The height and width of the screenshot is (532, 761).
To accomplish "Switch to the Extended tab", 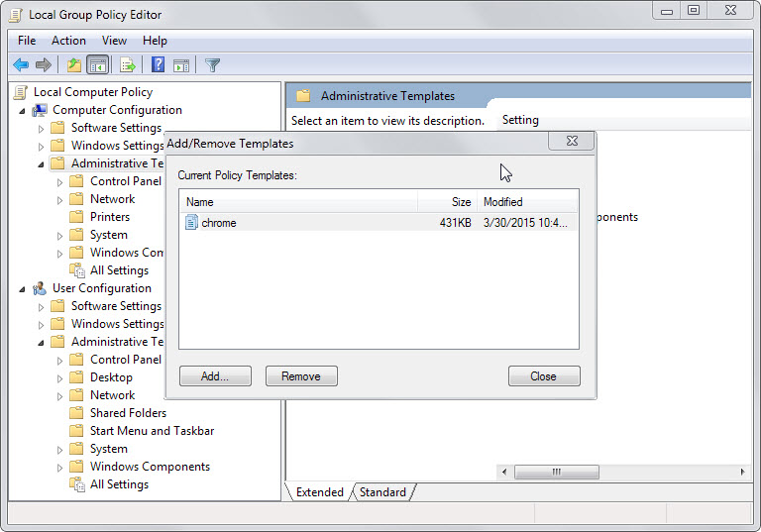I will (x=319, y=492).
